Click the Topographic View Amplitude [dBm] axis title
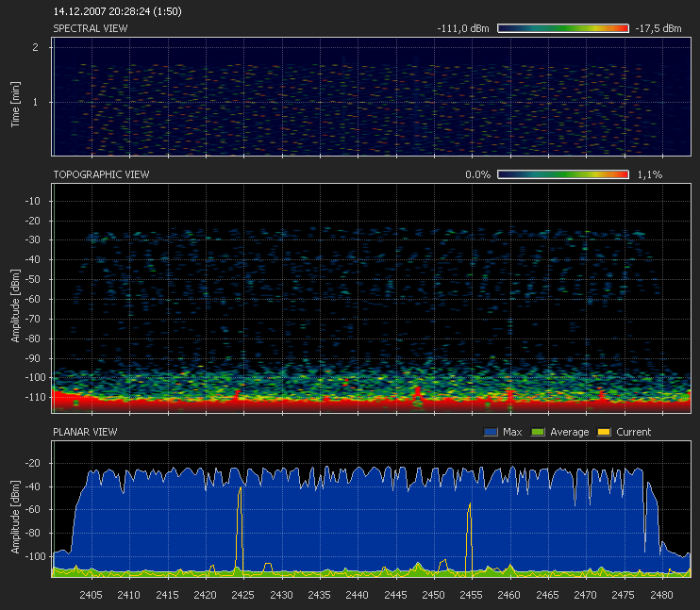 click(x=16, y=306)
